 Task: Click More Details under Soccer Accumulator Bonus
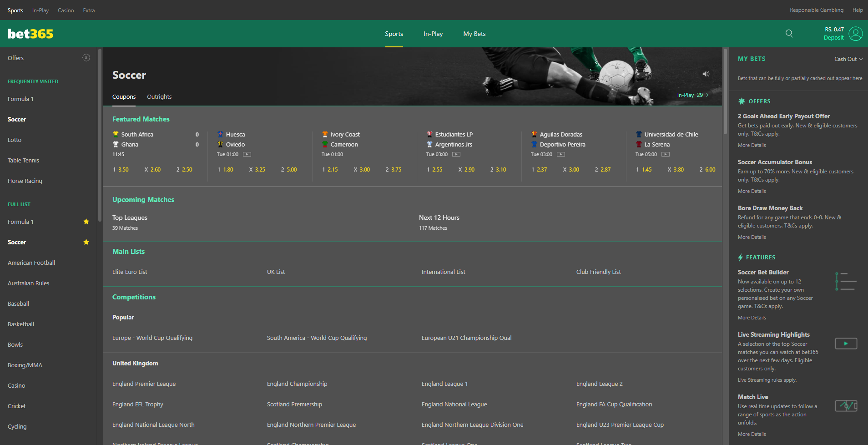click(752, 191)
